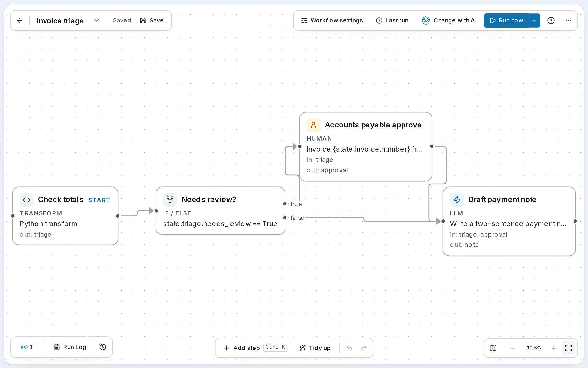This screenshot has width=588, height=368.
Task: Select the Draft payment note node title
Action: 502,199
